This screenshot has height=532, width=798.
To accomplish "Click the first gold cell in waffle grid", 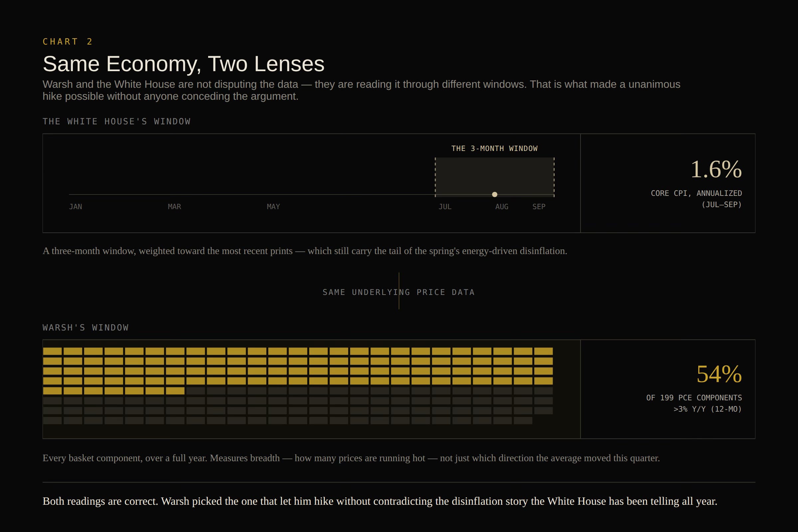I will 53,351.
